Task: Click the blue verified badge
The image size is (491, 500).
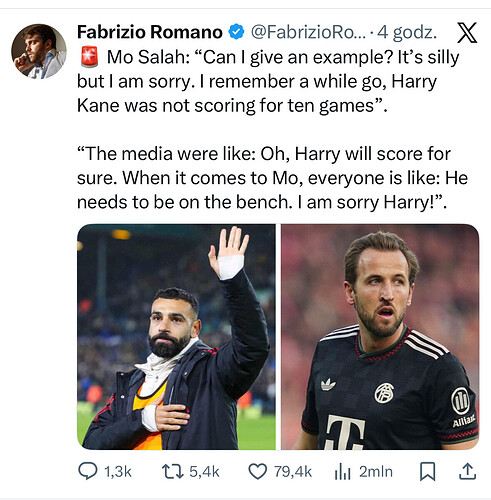Action: click(236, 32)
